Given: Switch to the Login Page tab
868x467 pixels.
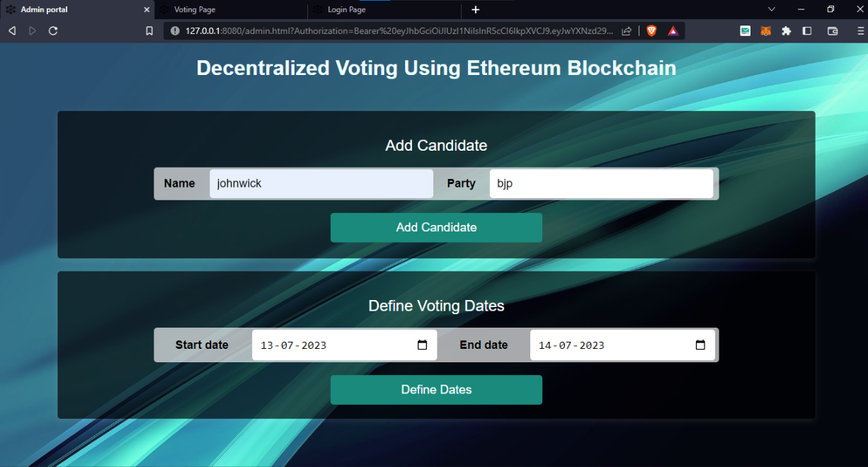Looking at the screenshot, I should point(384,10).
